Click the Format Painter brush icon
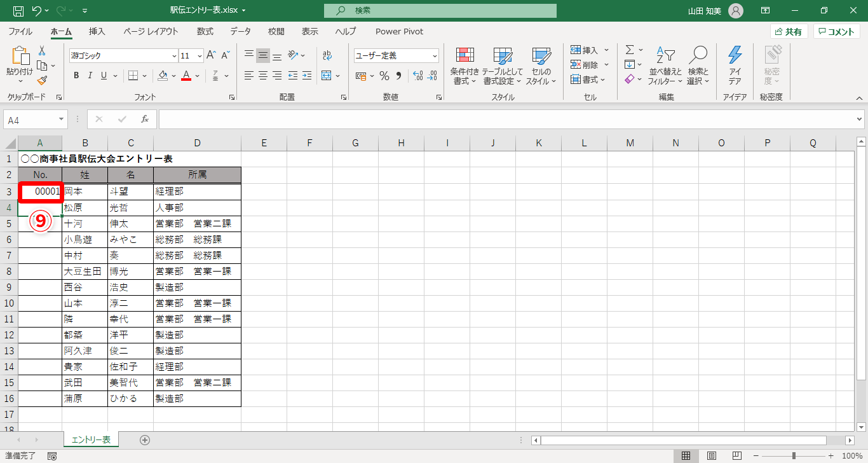This screenshot has height=463, width=868. [x=42, y=80]
